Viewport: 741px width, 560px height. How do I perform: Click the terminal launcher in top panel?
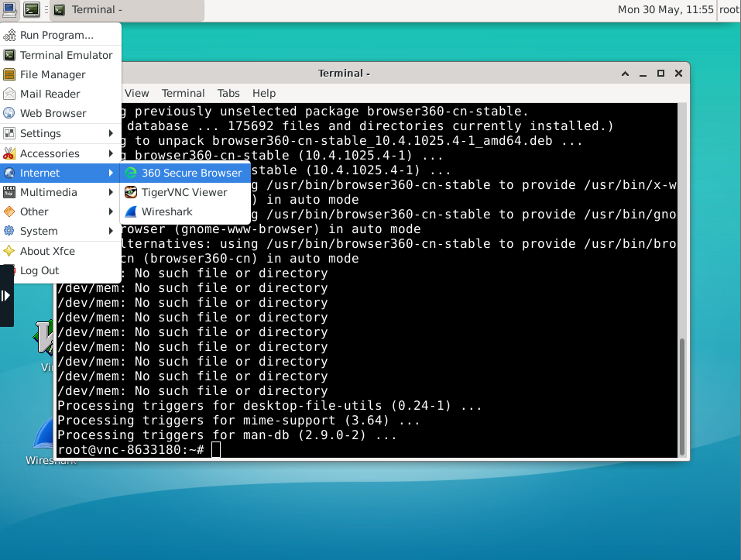[32, 9]
